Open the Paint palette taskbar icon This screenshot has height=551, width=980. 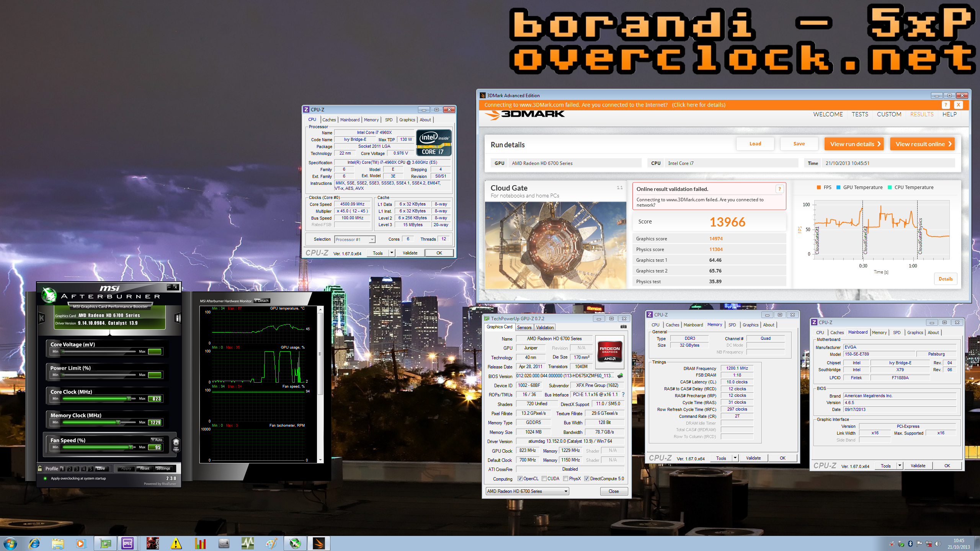point(271,543)
